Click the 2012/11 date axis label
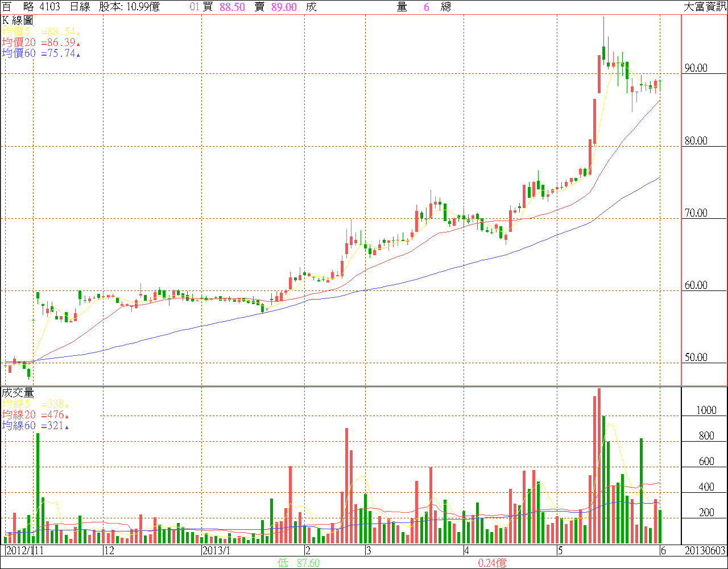 coord(26,551)
